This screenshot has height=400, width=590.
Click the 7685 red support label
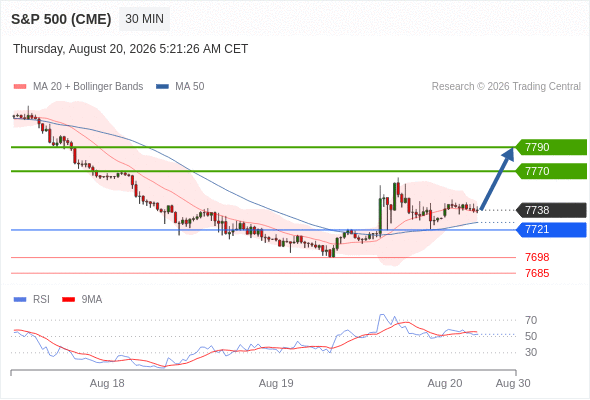(x=537, y=273)
